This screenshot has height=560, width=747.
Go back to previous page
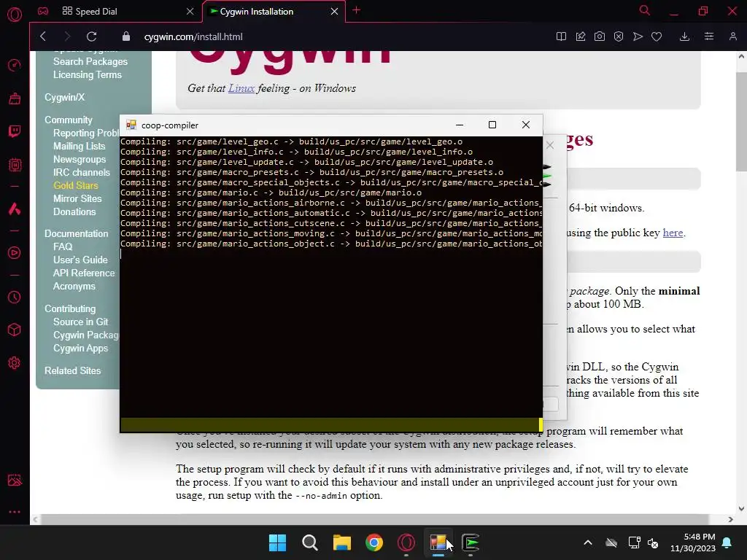[x=43, y=36]
